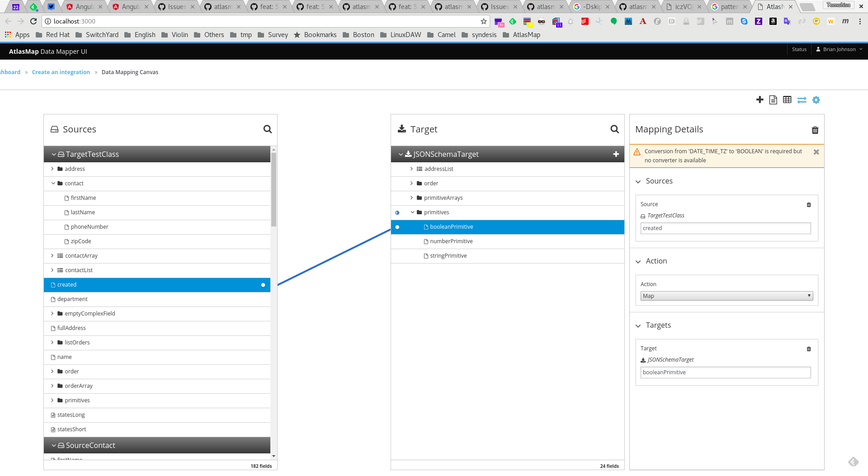This screenshot has height=476, width=868.
Task: Open the AtlasMap bookmarks folder
Action: click(x=522, y=35)
